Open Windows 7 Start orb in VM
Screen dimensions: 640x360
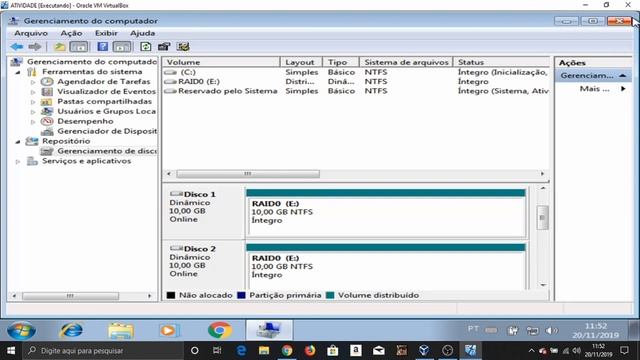21,330
